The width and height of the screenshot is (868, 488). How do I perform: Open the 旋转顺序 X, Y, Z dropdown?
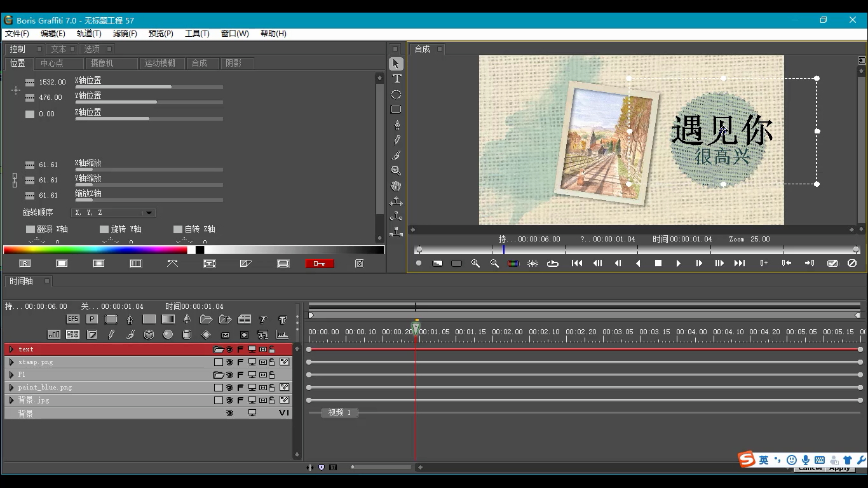click(113, 213)
